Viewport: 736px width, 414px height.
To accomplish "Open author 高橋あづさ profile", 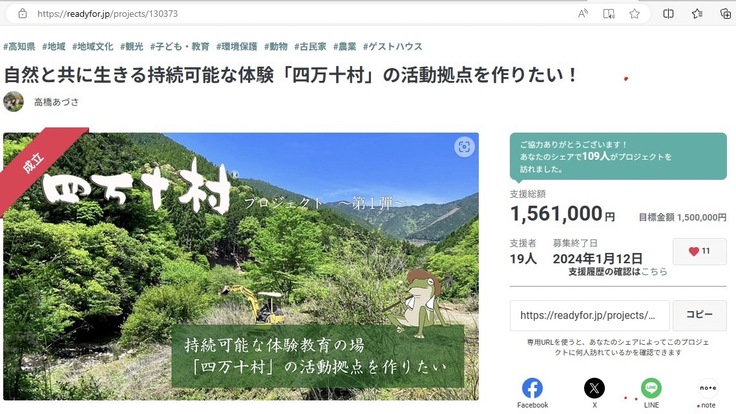I will point(56,102).
